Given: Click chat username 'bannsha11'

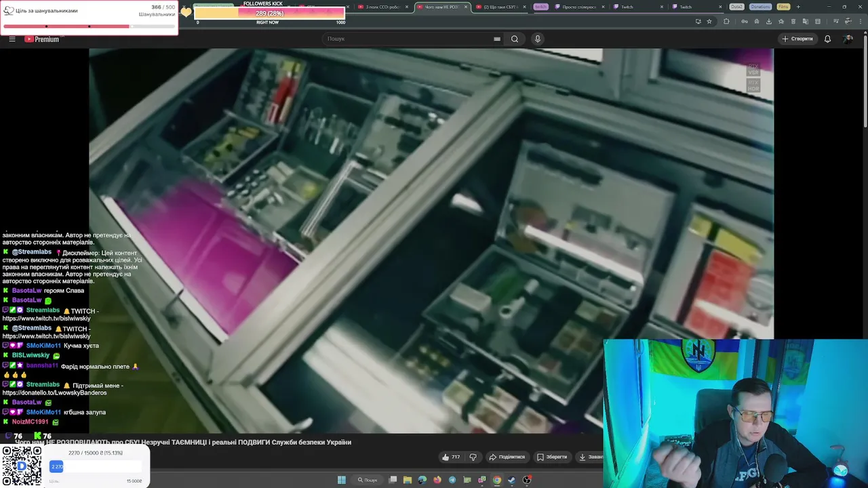Looking at the screenshot, I should [42, 365].
